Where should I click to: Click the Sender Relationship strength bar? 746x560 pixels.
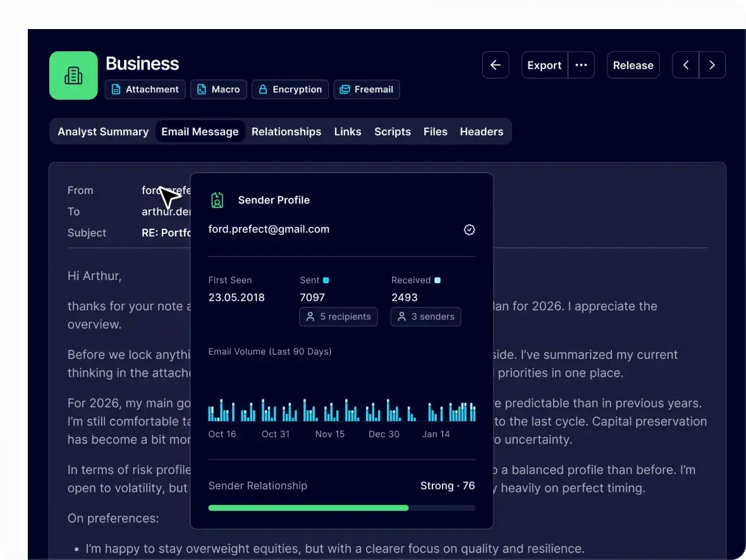[341, 508]
